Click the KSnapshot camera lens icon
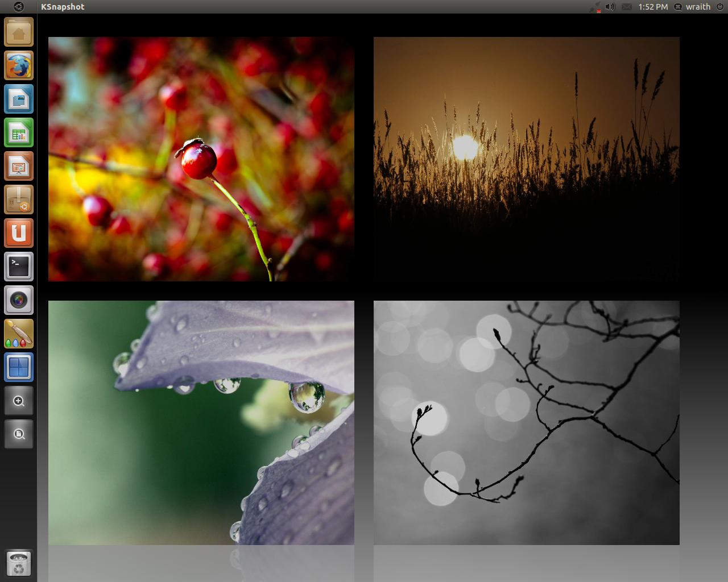728x582 pixels. tap(19, 300)
